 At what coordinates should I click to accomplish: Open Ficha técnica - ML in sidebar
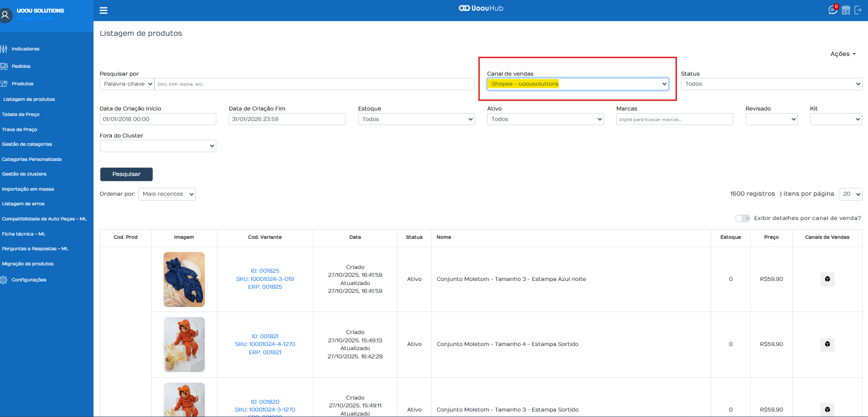click(24, 234)
